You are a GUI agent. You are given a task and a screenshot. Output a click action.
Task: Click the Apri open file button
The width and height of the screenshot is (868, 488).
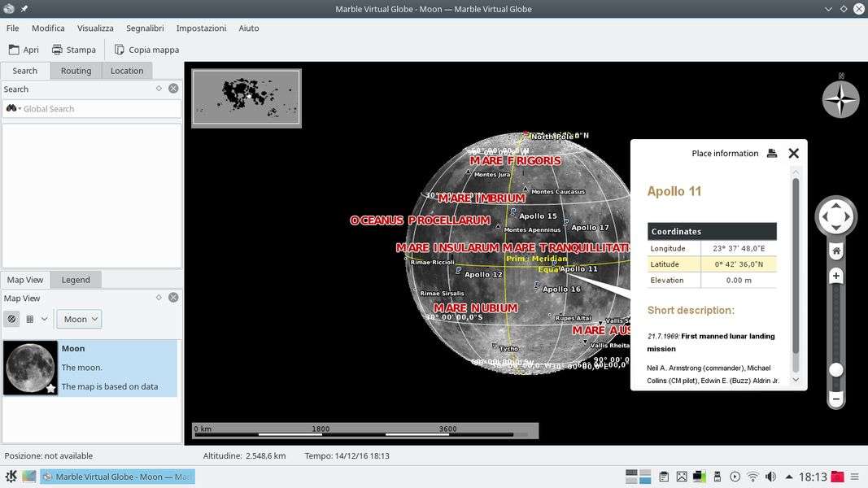(x=24, y=50)
